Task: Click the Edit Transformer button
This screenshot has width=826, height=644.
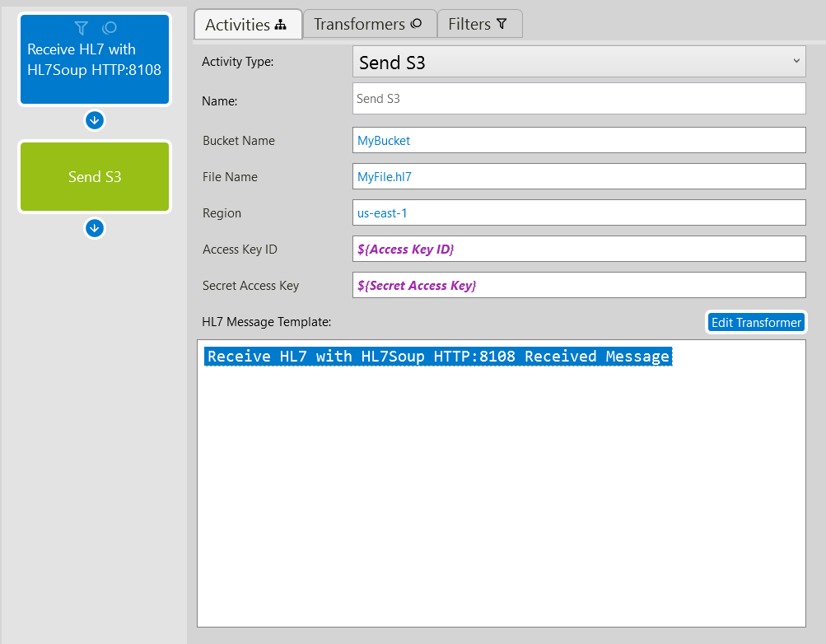Action: coord(756,322)
